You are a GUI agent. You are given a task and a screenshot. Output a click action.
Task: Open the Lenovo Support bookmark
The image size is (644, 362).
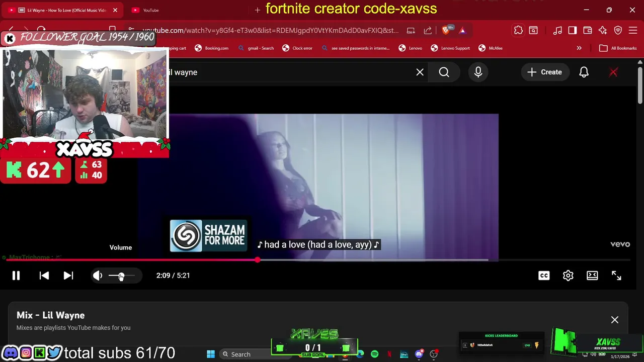pos(450,48)
